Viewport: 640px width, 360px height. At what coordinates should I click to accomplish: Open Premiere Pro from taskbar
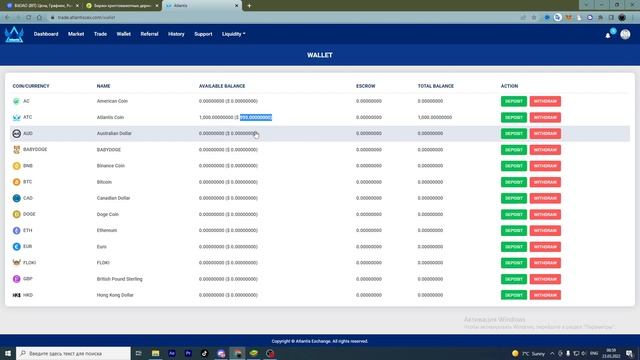(188, 353)
